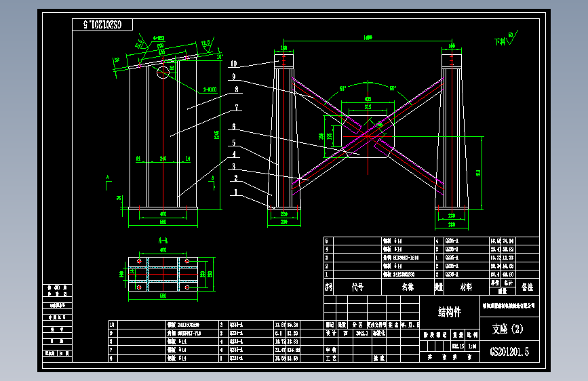Click the 代号 column header
588x381 pixels.
[357, 287]
